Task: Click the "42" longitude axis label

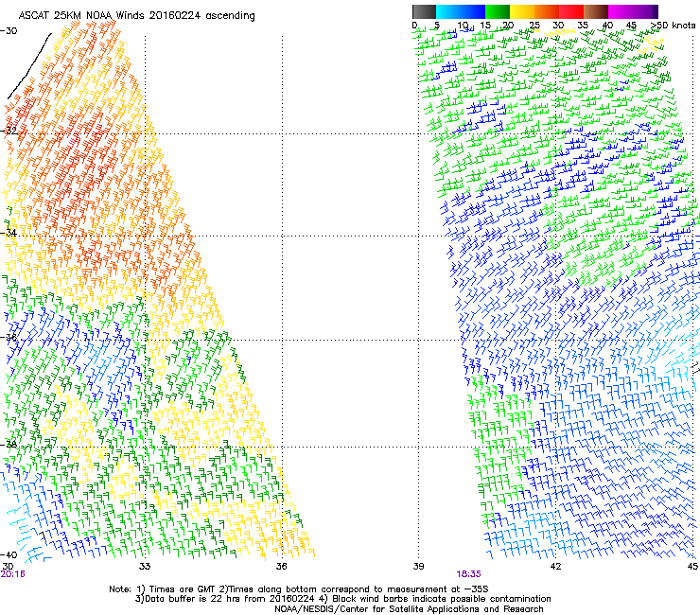Action: (555, 567)
